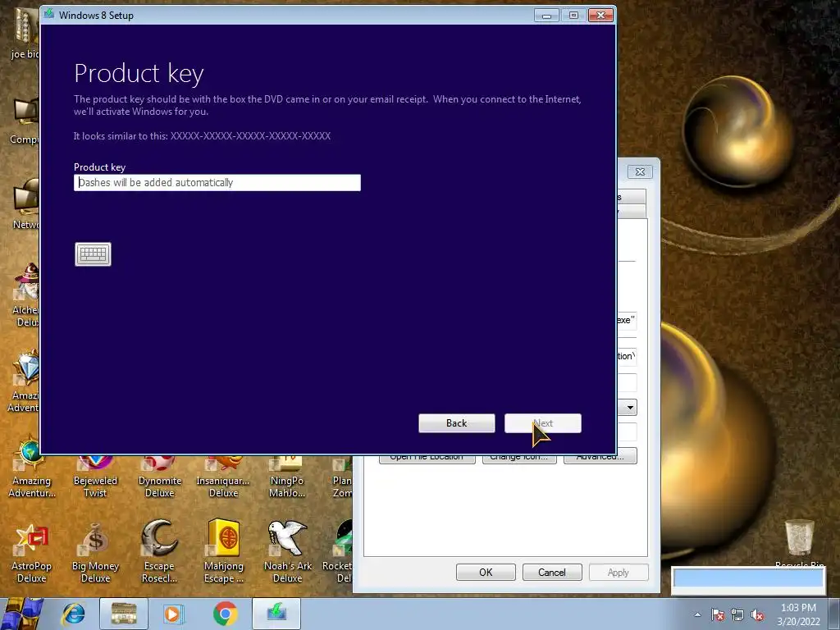The width and height of the screenshot is (840, 630).
Task: Select the Big Money Deluxe desktop icon
Action: point(95,553)
